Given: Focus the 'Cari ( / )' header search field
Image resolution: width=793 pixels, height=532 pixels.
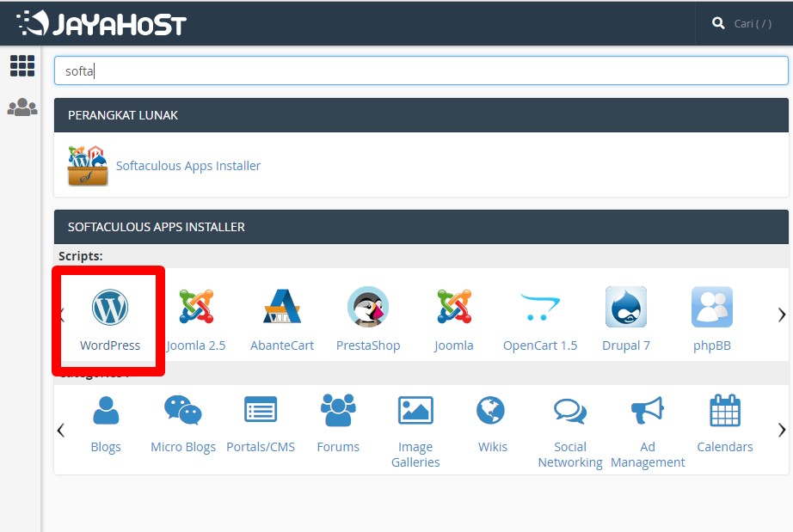Looking at the screenshot, I should click(x=753, y=24).
